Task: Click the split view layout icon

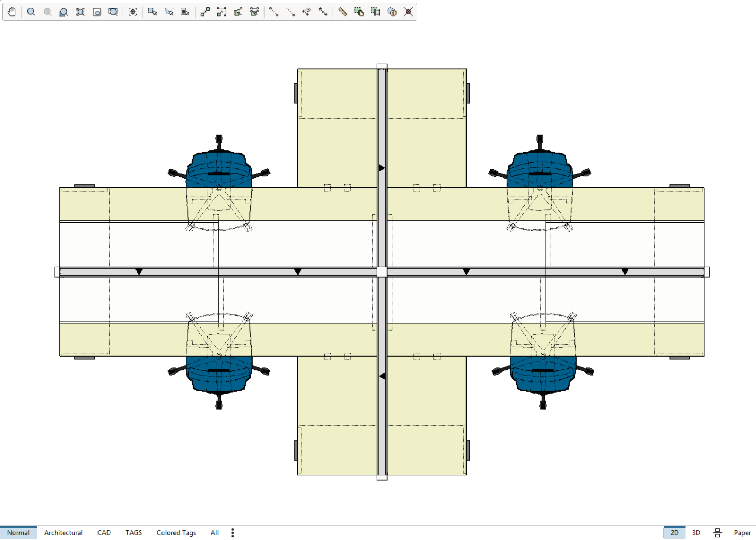Action: pyautogui.click(x=717, y=533)
